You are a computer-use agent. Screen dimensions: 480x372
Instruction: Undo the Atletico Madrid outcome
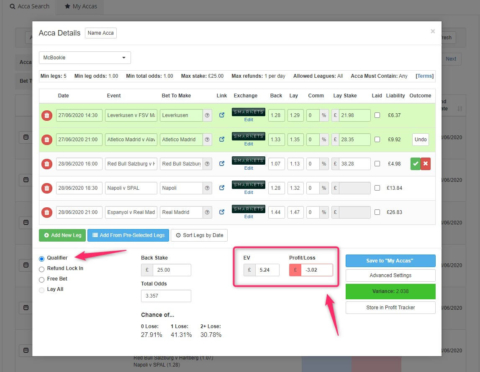(x=420, y=139)
